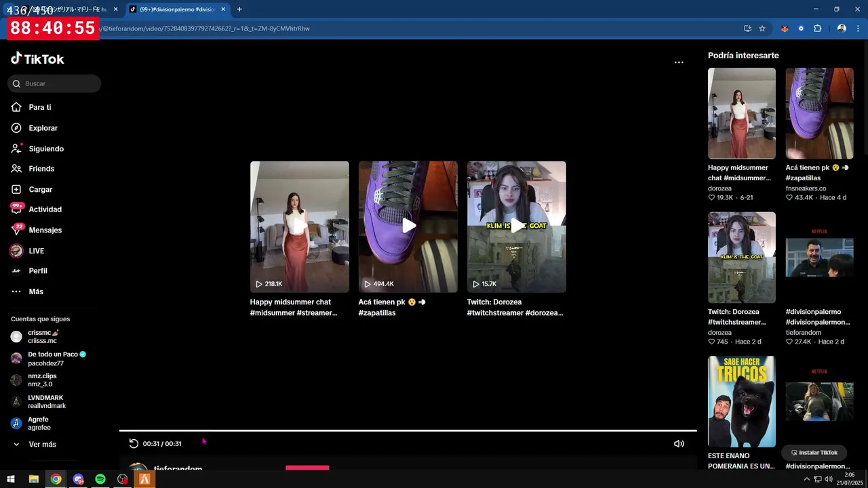Open De todo un Paco account
The width and height of the screenshot is (868, 488).
pyautogui.click(x=49, y=359)
